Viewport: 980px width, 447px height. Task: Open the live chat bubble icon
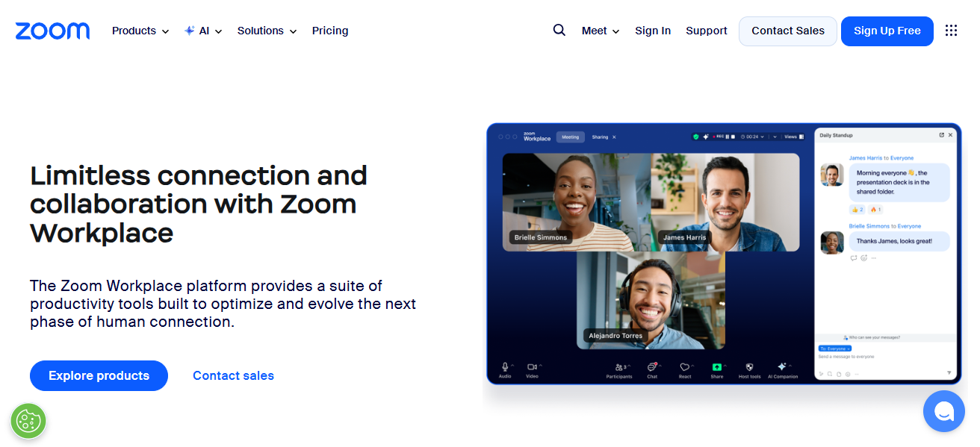click(x=944, y=411)
